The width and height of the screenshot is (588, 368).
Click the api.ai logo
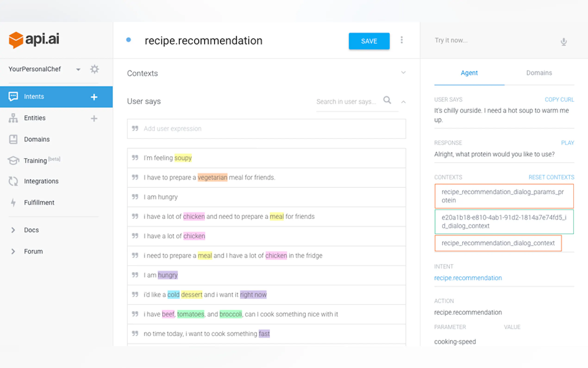point(34,40)
